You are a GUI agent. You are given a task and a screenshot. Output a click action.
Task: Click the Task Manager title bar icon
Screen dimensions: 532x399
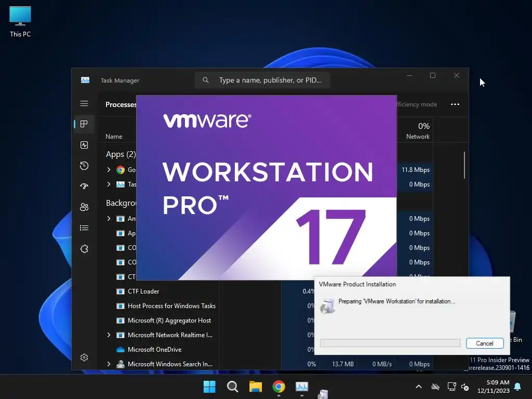[85, 80]
